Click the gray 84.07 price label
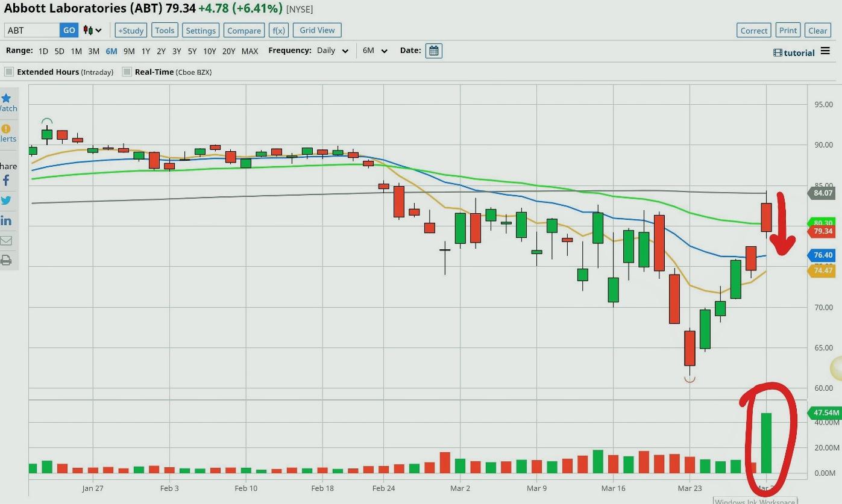The width and height of the screenshot is (842, 504). click(x=822, y=193)
